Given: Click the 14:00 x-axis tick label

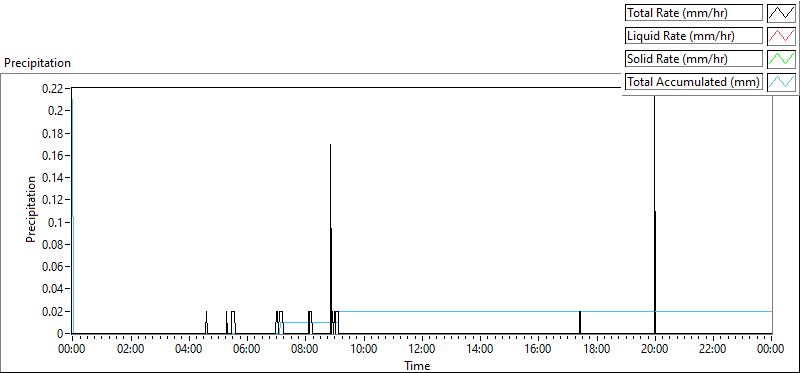Looking at the screenshot, I should pyautogui.click(x=480, y=350).
